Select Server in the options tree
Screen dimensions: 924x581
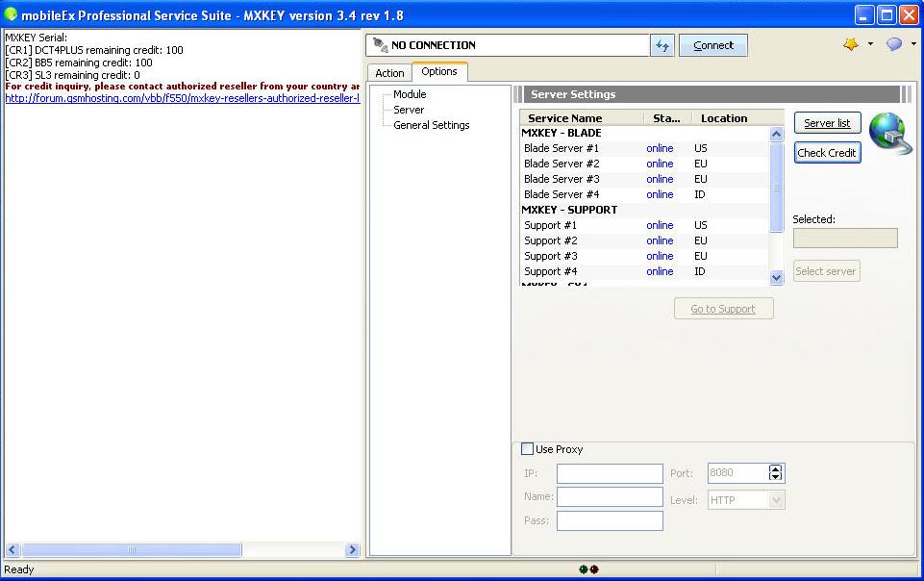click(409, 110)
